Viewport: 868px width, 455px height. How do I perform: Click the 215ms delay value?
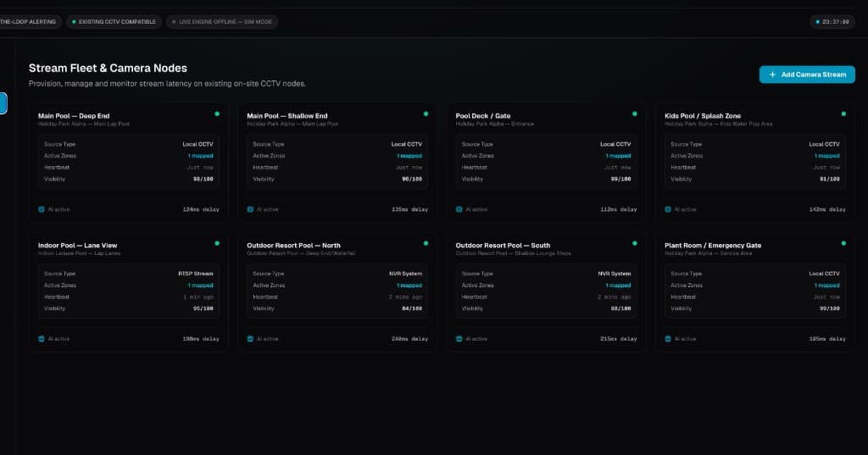(618, 339)
